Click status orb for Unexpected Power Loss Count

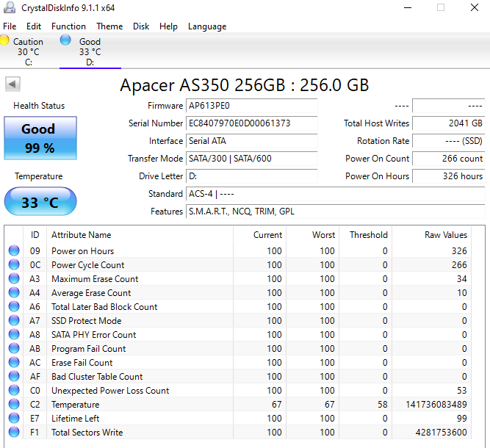(14, 390)
